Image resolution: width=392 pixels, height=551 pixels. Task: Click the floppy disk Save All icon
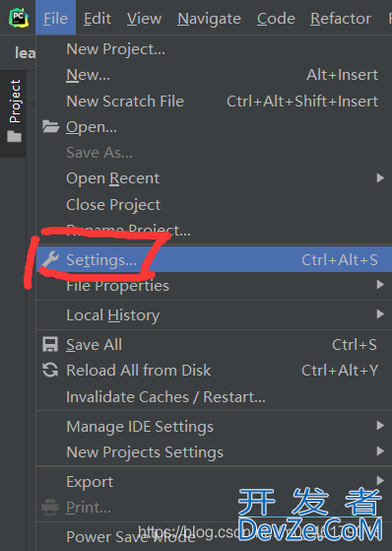[50, 344]
